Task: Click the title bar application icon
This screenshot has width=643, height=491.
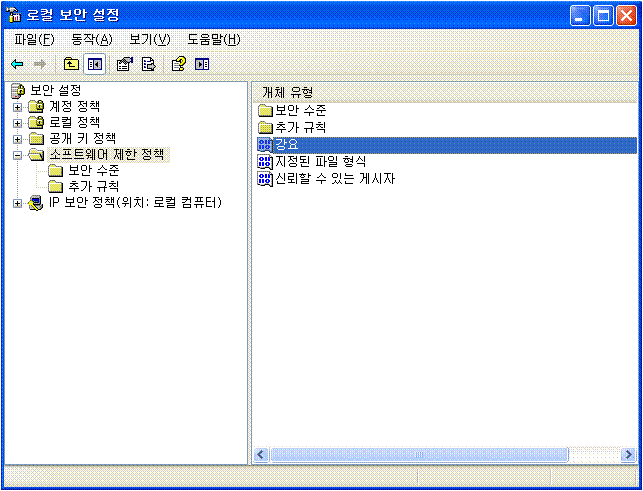Action: [15, 15]
